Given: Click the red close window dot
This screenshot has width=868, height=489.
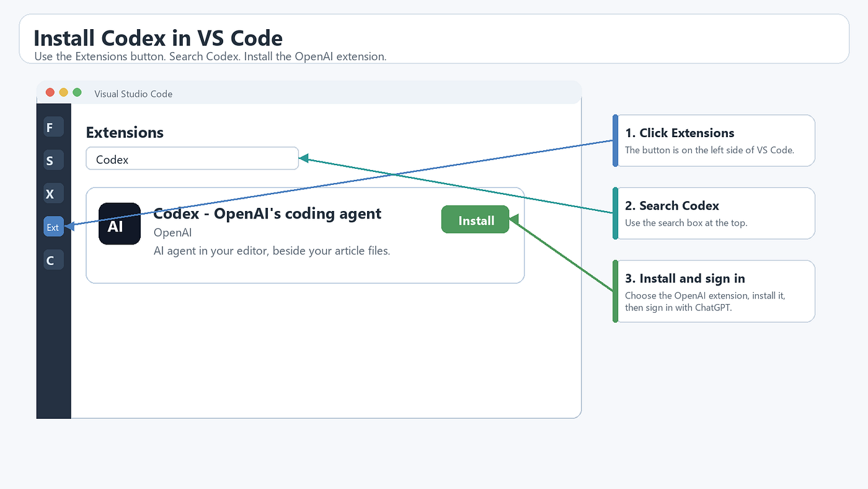Looking at the screenshot, I should (x=50, y=92).
